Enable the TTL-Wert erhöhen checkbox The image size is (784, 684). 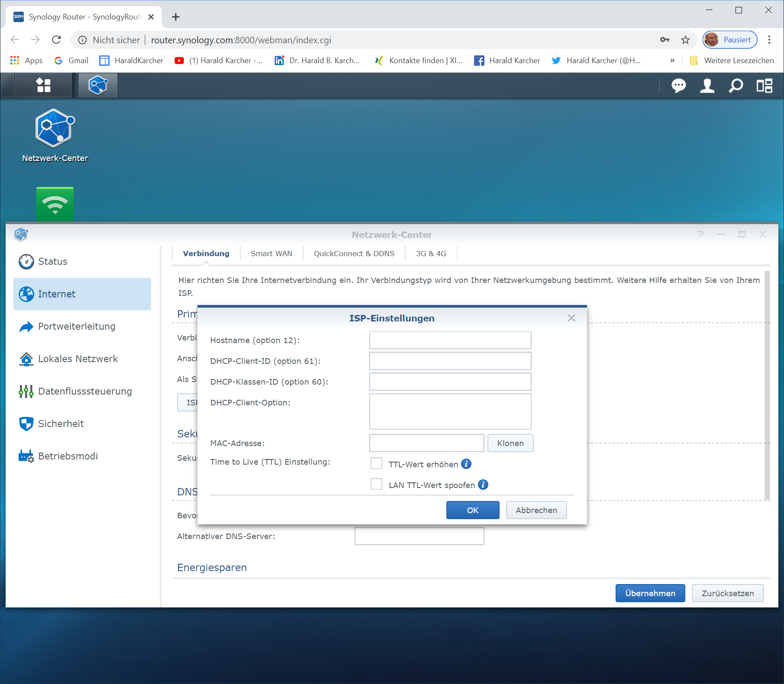pos(376,463)
